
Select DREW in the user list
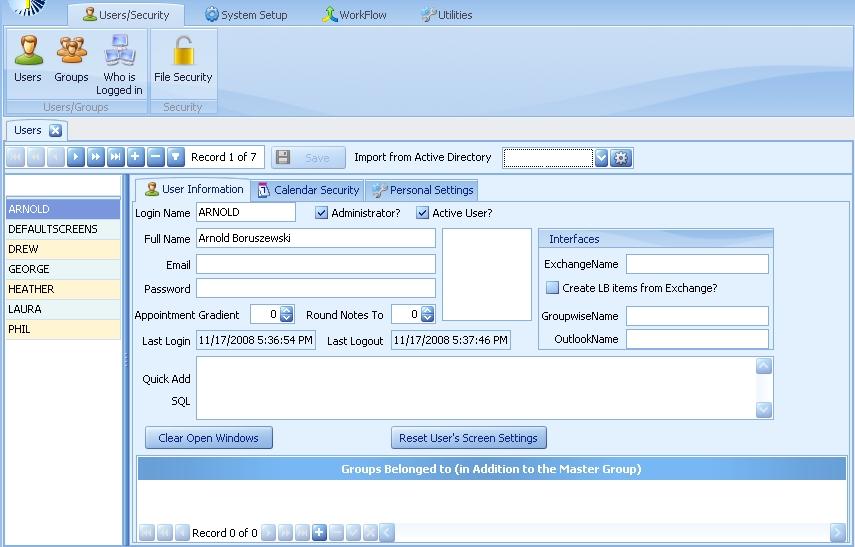click(x=63, y=249)
